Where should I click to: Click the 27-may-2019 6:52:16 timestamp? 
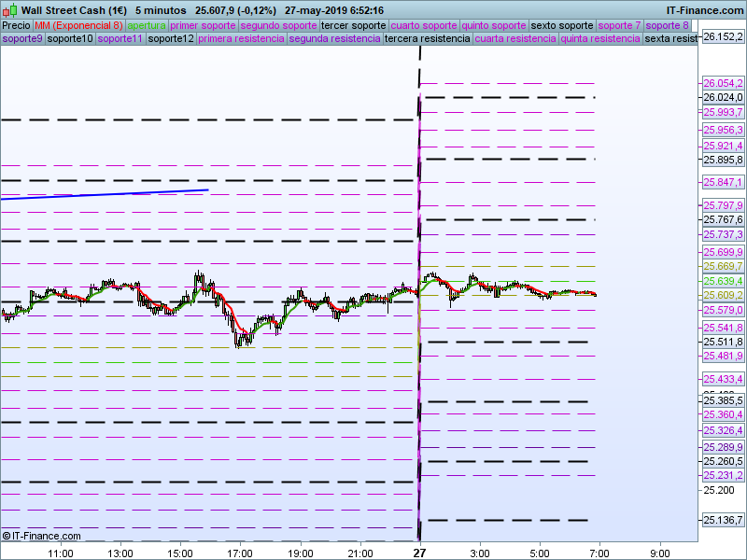pos(334,10)
